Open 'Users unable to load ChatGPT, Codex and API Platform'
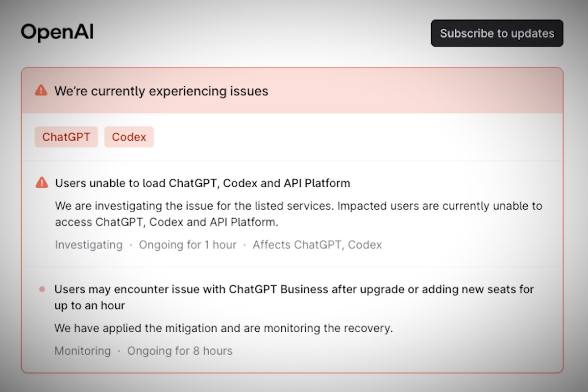The image size is (588, 392). [x=202, y=183]
